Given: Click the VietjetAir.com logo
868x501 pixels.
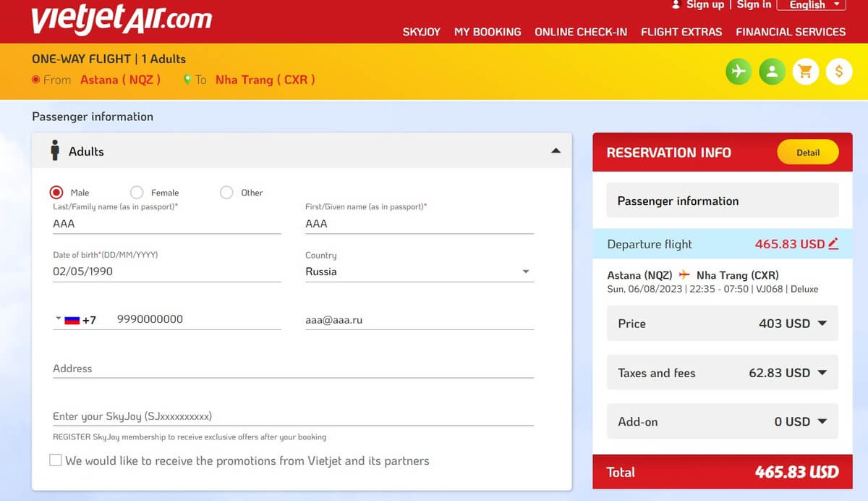Looking at the screenshot, I should 122,20.
